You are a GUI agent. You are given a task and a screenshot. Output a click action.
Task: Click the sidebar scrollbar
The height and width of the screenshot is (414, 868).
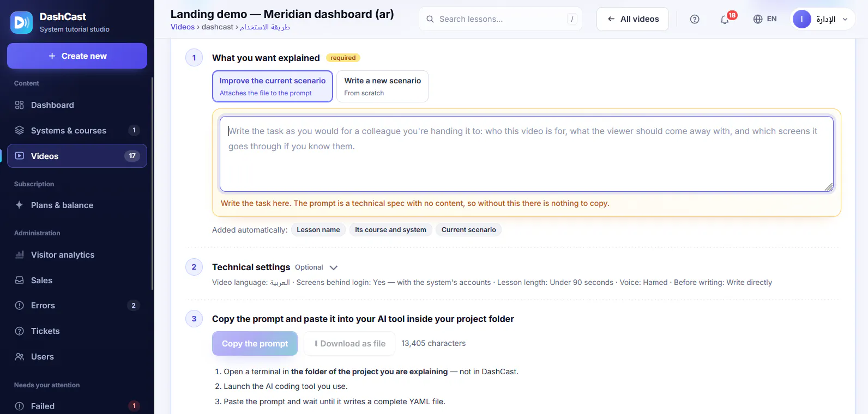tap(152, 183)
